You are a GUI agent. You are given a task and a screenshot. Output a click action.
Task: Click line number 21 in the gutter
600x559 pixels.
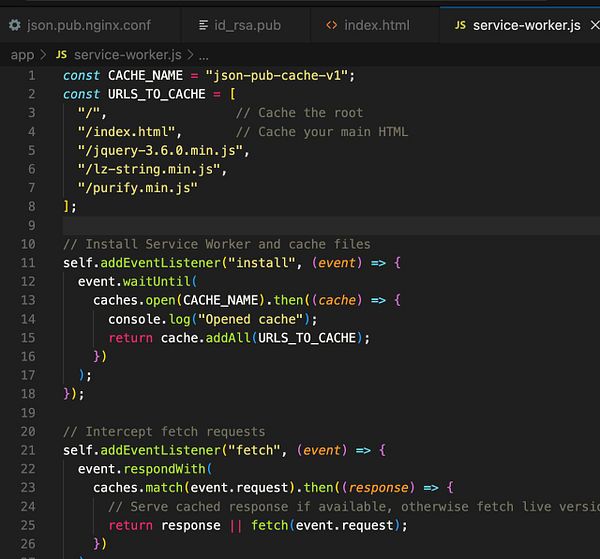27,451
